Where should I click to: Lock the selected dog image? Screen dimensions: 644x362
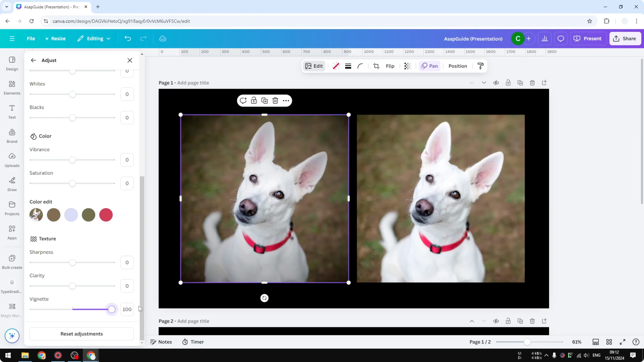[254, 100]
